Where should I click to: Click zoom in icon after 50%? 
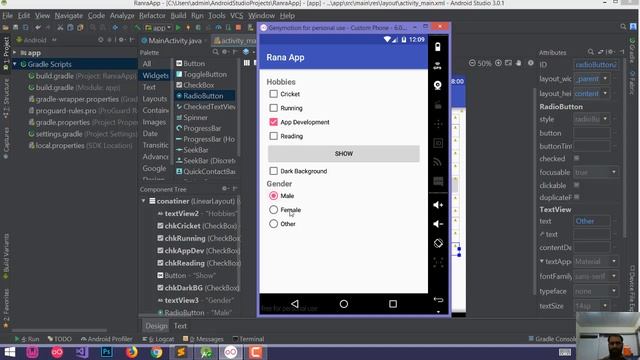click(x=498, y=63)
